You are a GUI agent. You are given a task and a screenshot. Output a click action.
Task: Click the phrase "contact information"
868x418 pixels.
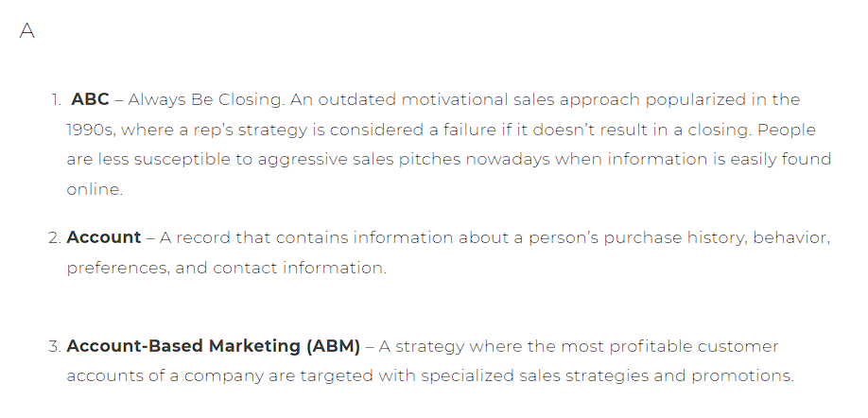pyautogui.click(x=300, y=268)
